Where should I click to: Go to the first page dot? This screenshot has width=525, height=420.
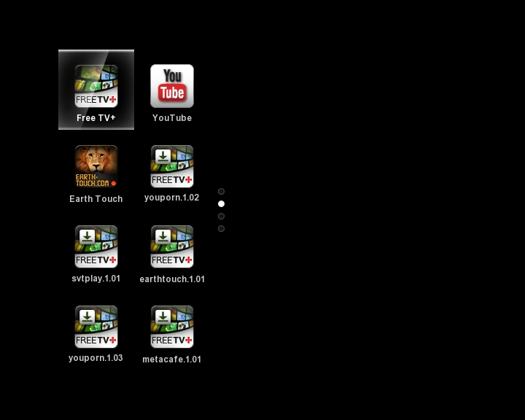point(222,191)
